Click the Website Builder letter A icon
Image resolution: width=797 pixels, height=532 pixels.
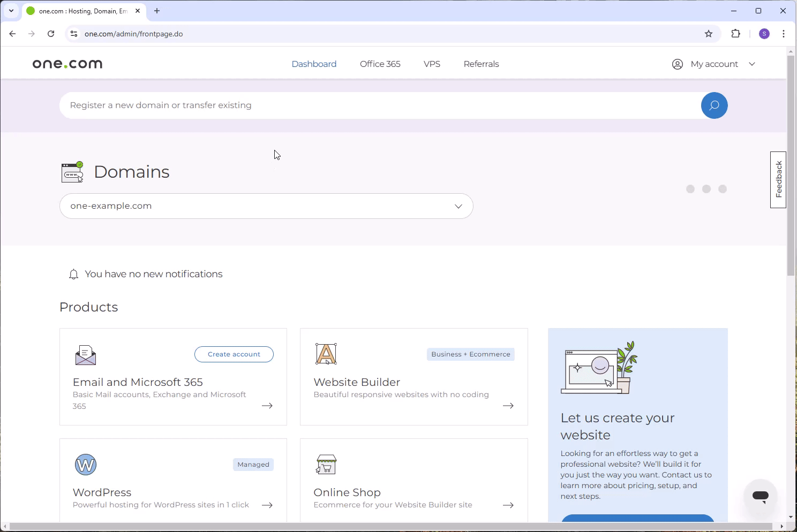click(326, 353)
